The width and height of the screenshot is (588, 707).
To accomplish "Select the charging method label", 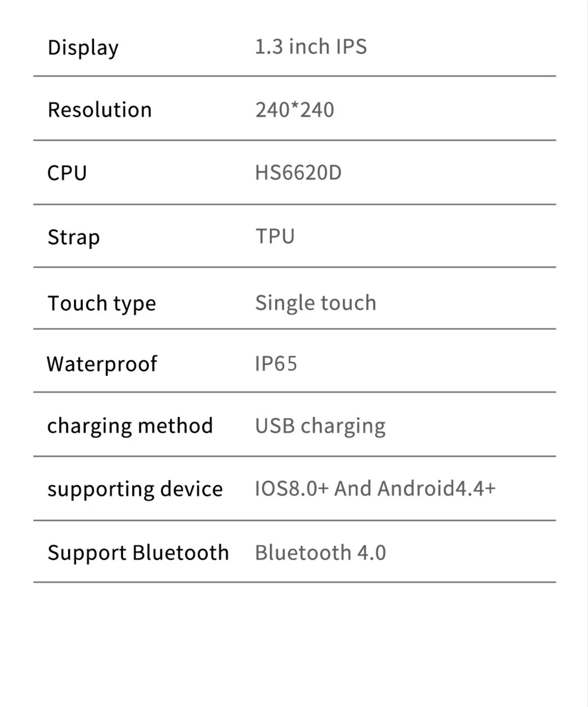I will tap(130, 426).
